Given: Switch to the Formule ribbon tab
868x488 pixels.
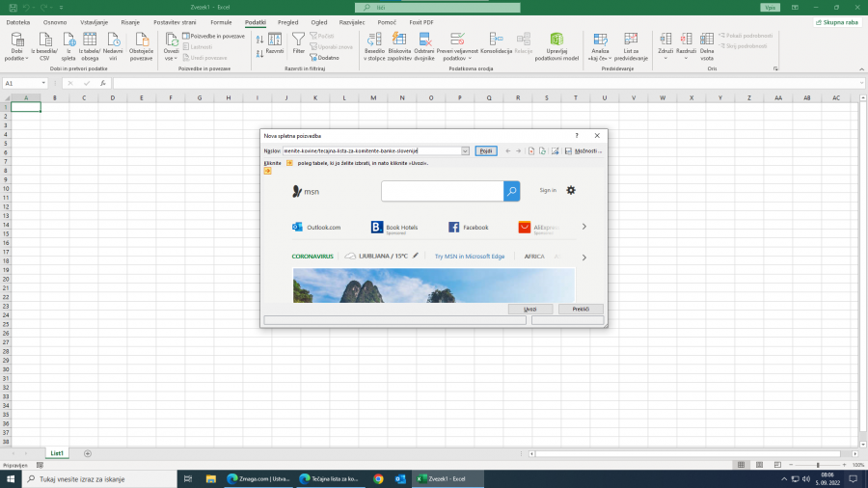Looking at the screenshot, I should [x=221, y=20].
